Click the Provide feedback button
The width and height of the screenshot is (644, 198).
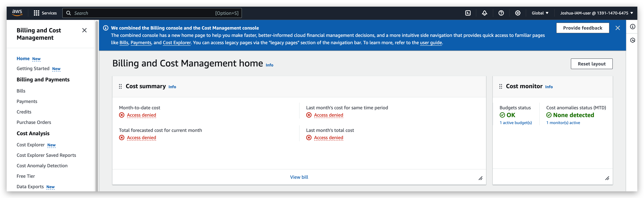tap(582, 28)
